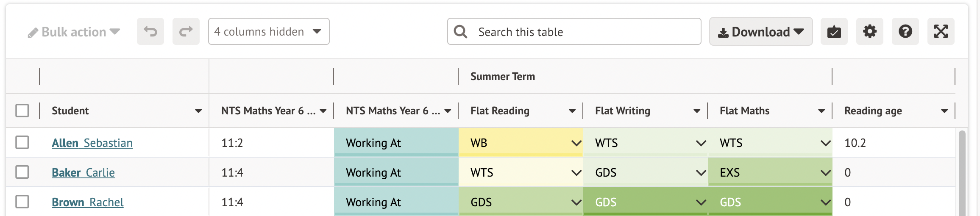Open the help question mark icon
The height and width of the screenshot is (216, 980).
905,31
